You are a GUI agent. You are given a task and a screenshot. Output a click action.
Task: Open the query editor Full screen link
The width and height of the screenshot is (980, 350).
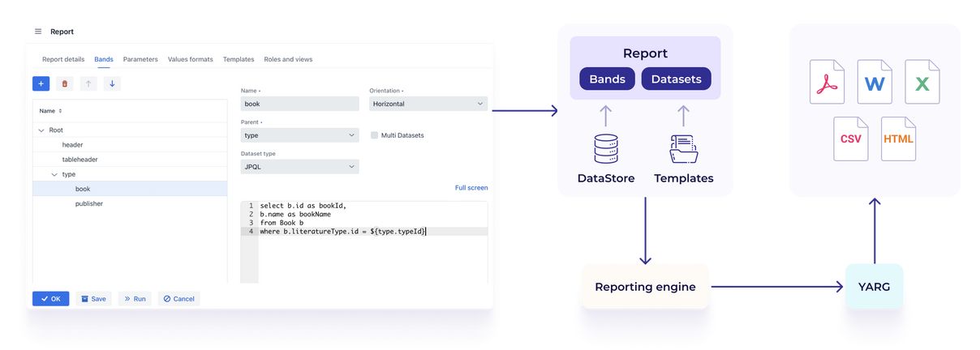tap(471, 188)
